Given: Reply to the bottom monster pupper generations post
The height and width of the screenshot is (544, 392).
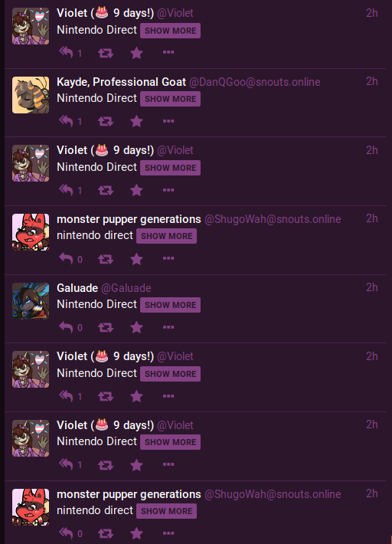Looking at the screenshot, I should click(x=66, y=533).
